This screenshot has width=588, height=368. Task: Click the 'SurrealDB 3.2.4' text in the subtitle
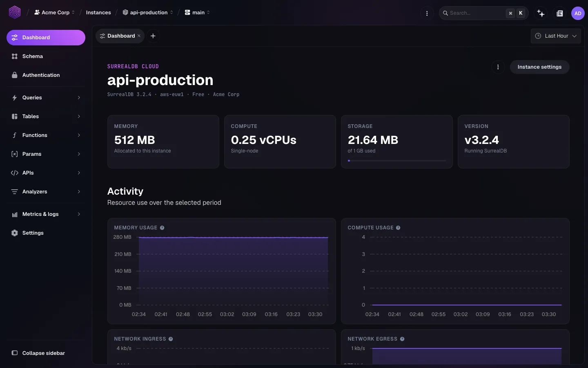[129, 94]
